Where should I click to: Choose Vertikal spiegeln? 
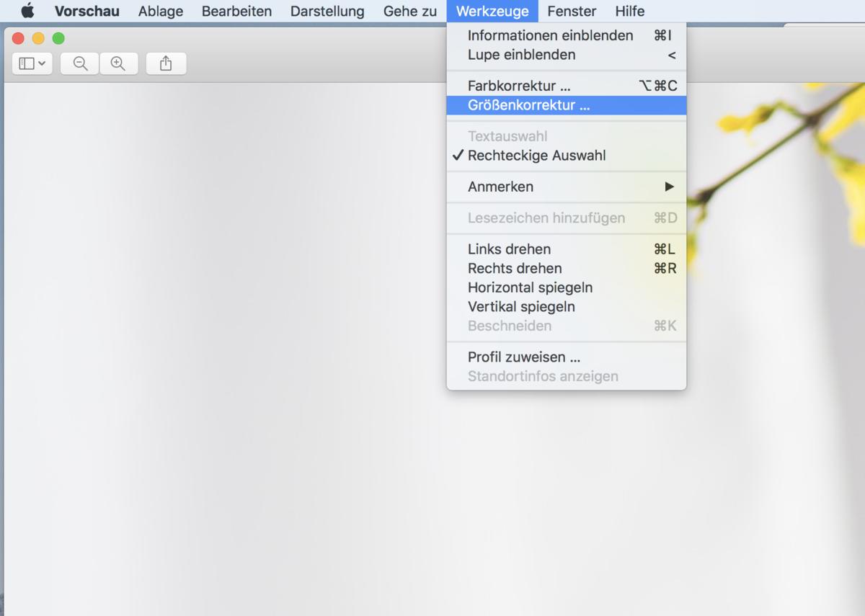point(567,307)
